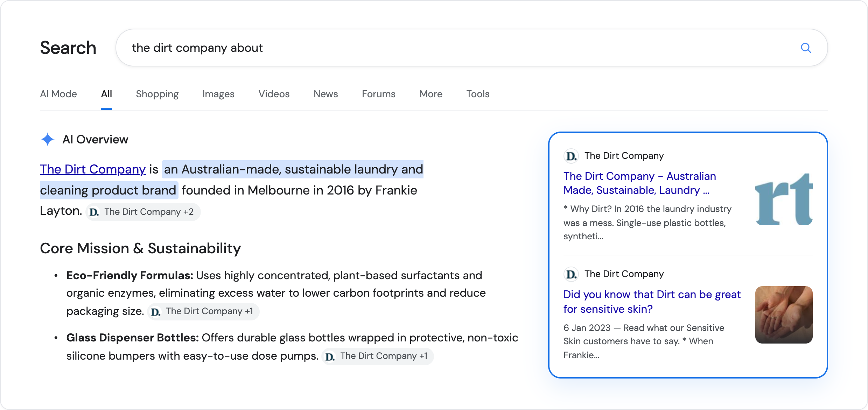Open citation chip after "dose pumps."
The height and width of the screenshot is (410, 868).
378,356
